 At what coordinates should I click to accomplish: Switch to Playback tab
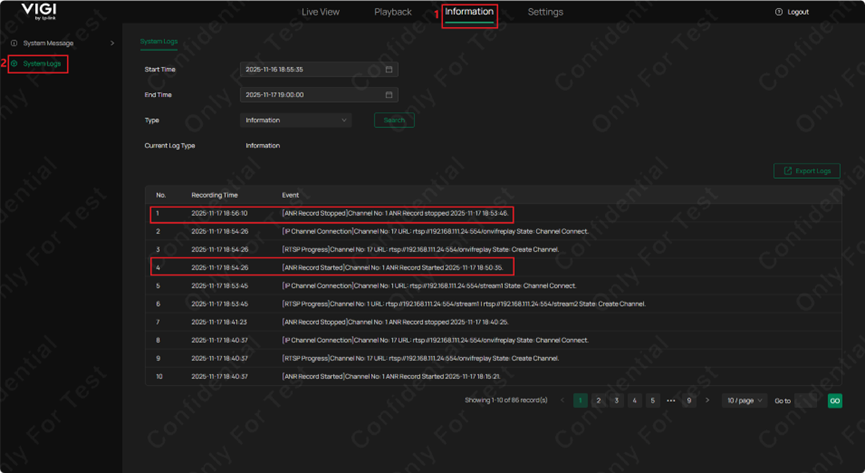[x=393, y=12]
